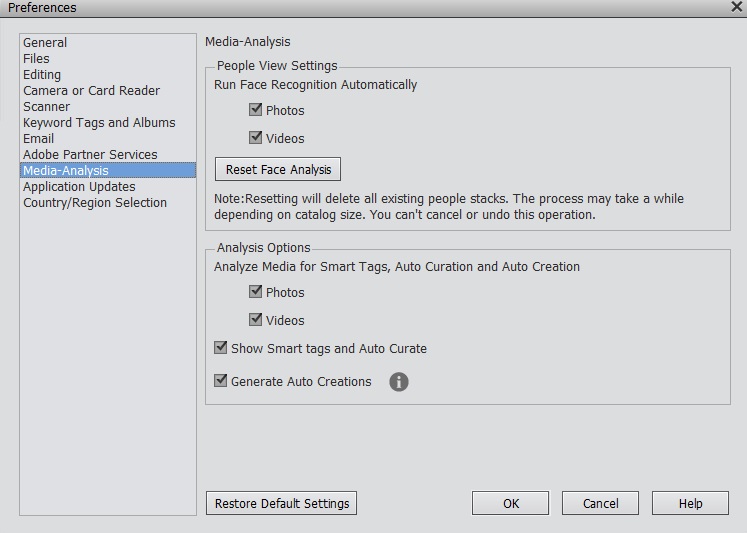
Task: Open the Files preferences category
Action: pyautogui.click(x=36, y=59)
